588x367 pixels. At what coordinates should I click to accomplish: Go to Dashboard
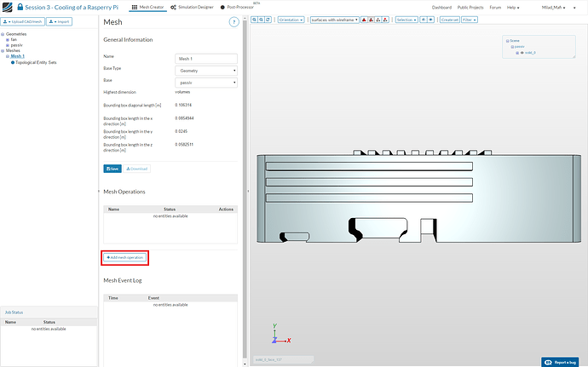[x=441, y=8]
